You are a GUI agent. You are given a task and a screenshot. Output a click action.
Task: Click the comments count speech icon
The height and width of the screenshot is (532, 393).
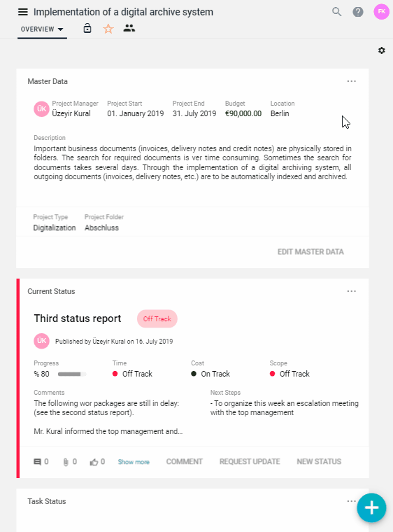pos(37,462)
